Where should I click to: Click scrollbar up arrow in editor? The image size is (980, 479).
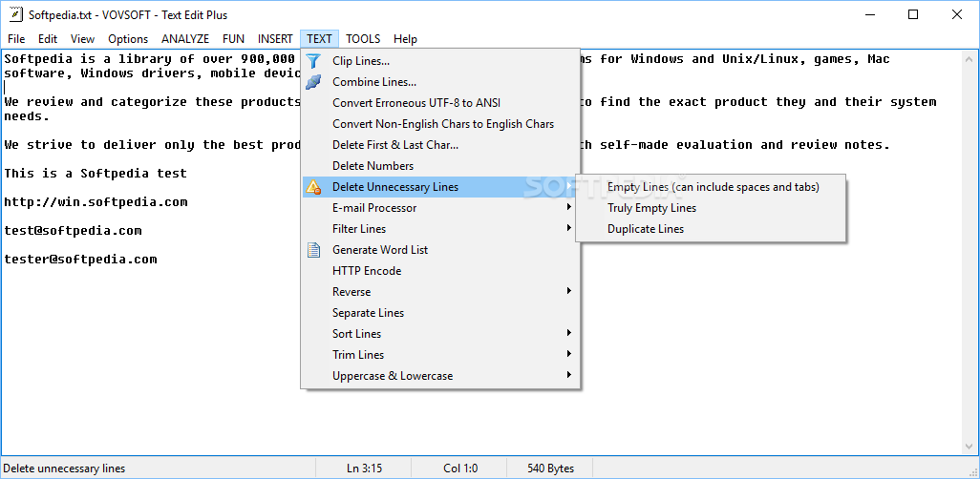pos(969,59)
